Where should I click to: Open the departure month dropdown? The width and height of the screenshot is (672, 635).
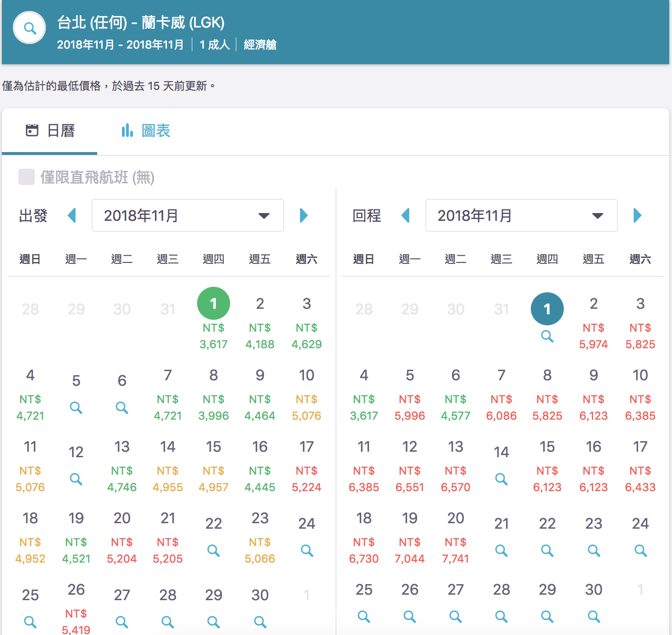[187, 215]
